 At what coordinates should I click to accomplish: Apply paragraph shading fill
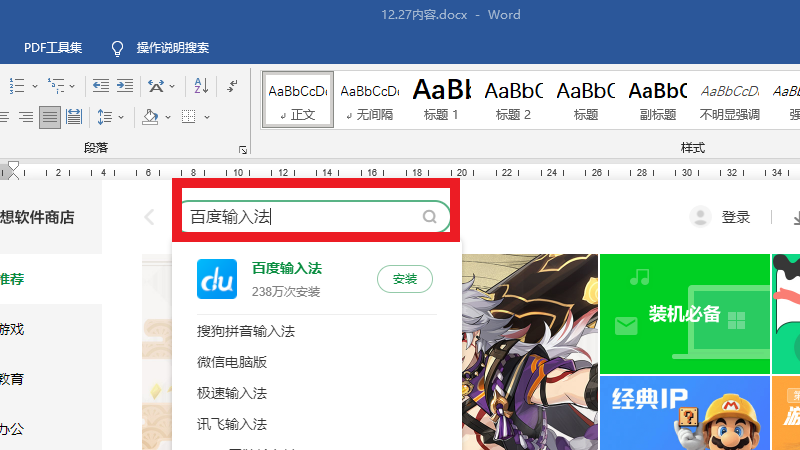(150, 117)
